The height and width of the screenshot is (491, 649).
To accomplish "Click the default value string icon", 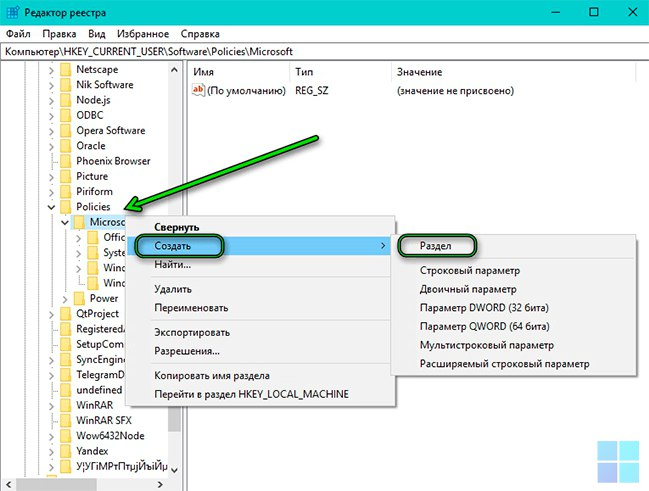I will (x=198, y=91).
